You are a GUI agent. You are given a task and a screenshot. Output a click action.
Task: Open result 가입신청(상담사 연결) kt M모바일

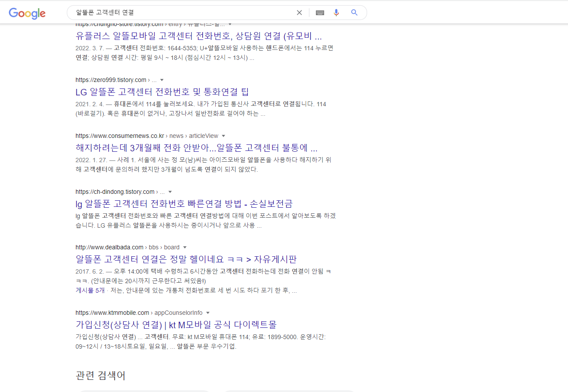pos(176,325)
